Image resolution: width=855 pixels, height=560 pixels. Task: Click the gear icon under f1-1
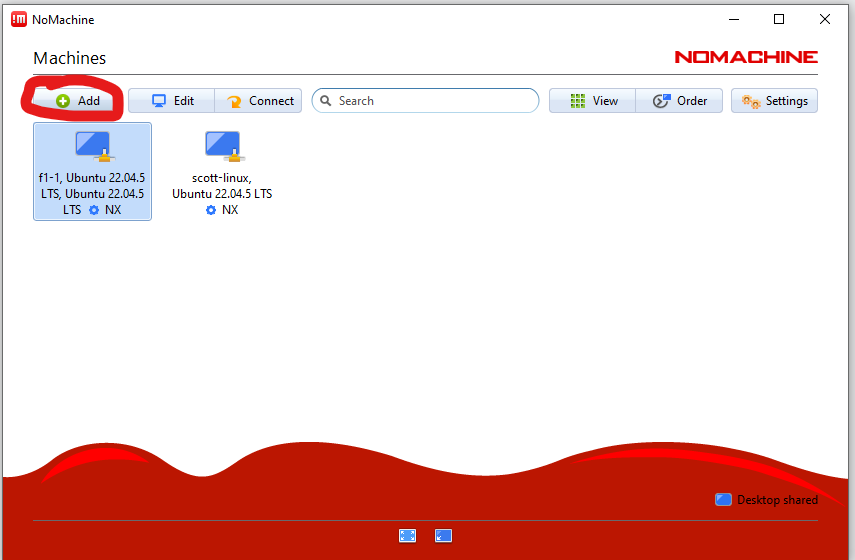coord(94,210)
